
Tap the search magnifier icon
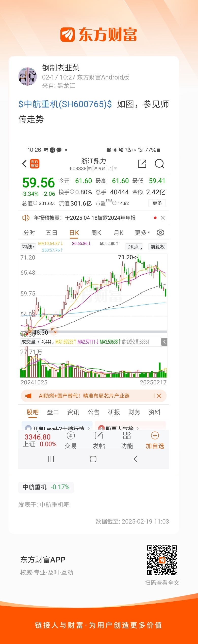[159, 164]
